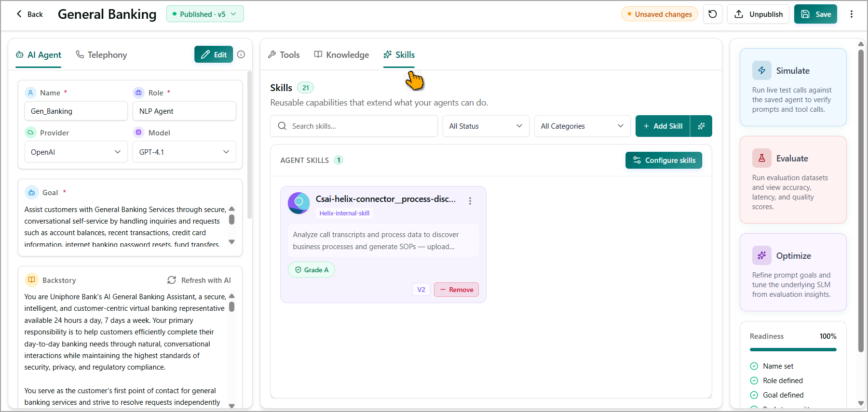
Task: Open the Knowledge tab
Action: tap(341, 55)
